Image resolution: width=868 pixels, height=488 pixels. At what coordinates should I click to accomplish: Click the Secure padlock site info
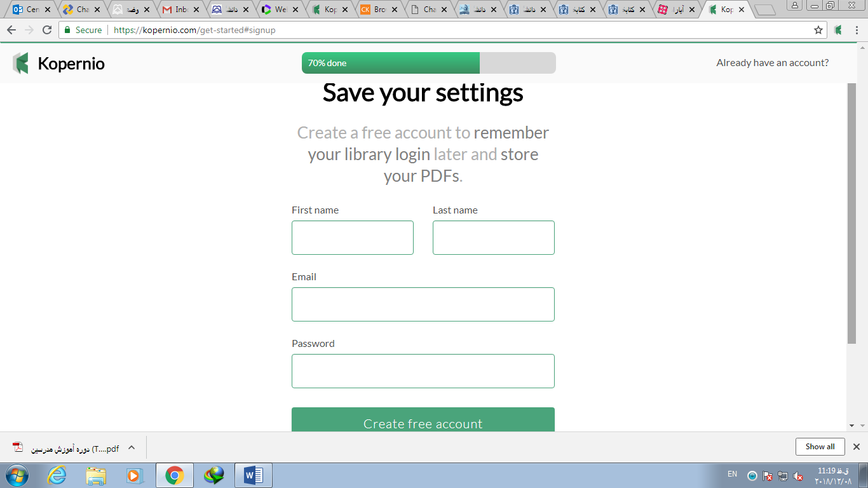pos(83,30)
